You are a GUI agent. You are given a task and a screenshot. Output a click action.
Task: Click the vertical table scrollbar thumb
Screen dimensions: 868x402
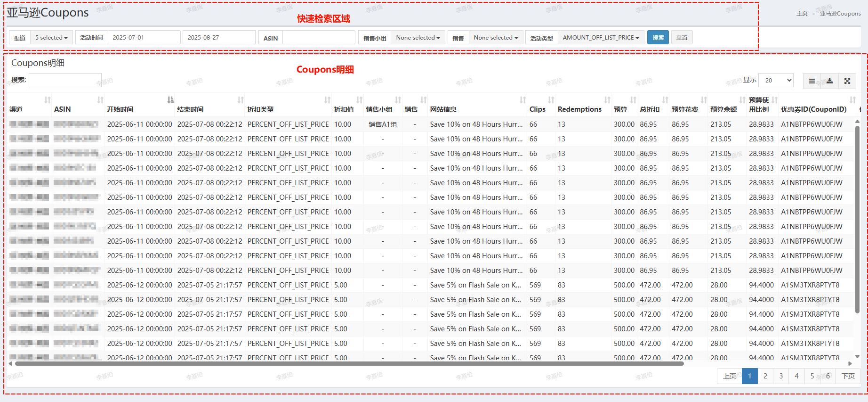(x=857, y=219)
